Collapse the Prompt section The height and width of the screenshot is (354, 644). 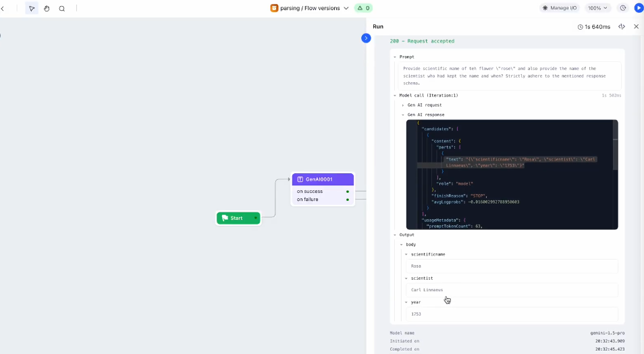[x=395, y=57]
